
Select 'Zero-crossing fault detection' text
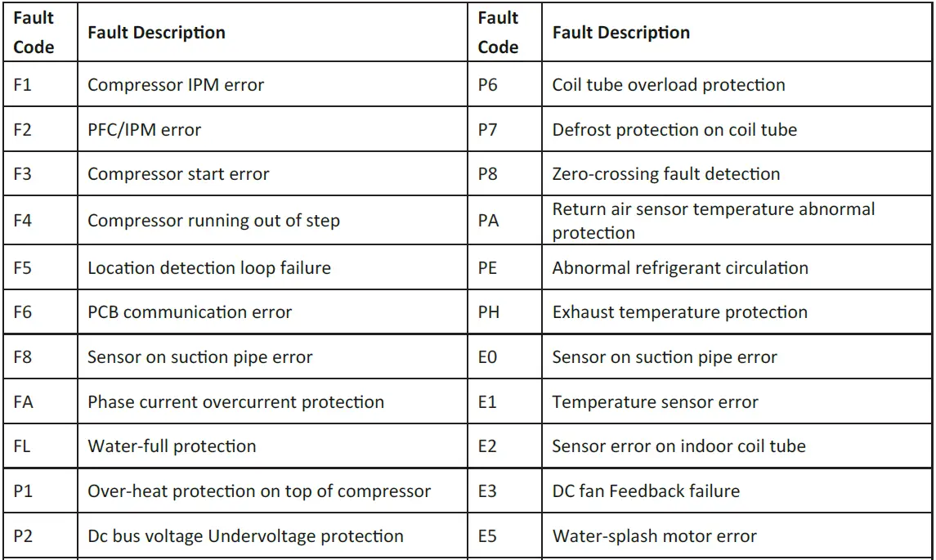click(665, 174)
